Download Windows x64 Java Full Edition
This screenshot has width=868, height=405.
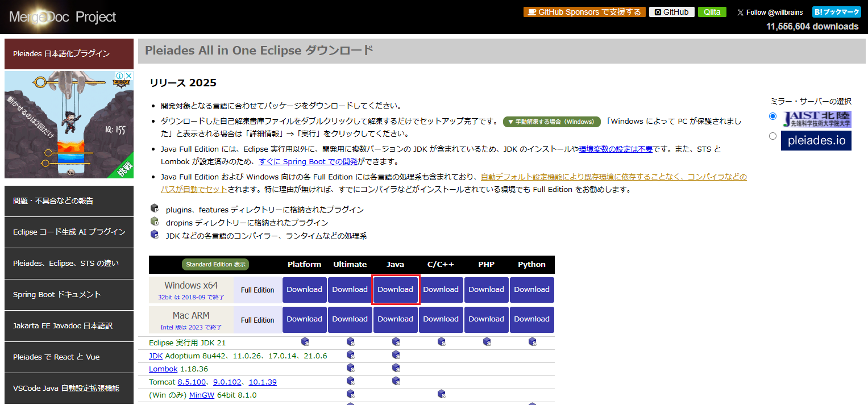point(396,290)
